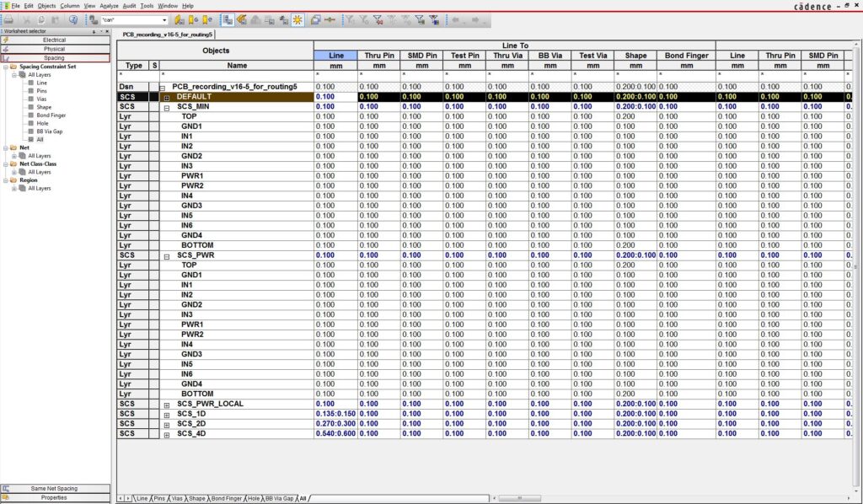This screenshot has height=504, width=863.
Task: Open the 'can' filter combo box dropdown
Action: point(163,19)
